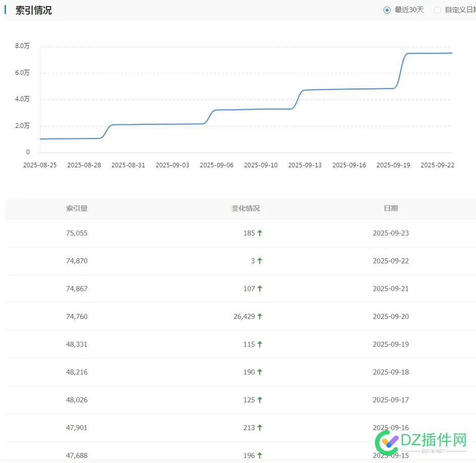Select the index value 47,688
Image resolution: width=476 pixels, height=463 pixels.
(77, 456)
